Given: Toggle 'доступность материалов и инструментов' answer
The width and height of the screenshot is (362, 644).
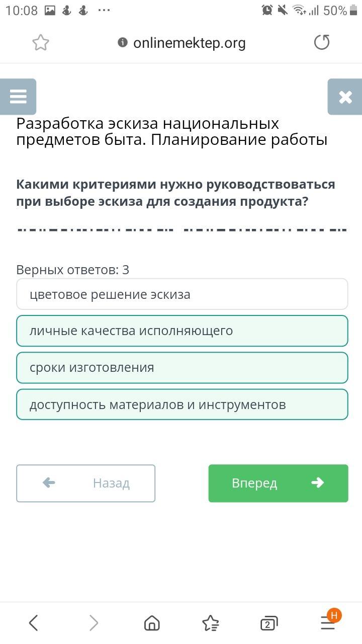Looking at the screenshot, I should [182, 405].
